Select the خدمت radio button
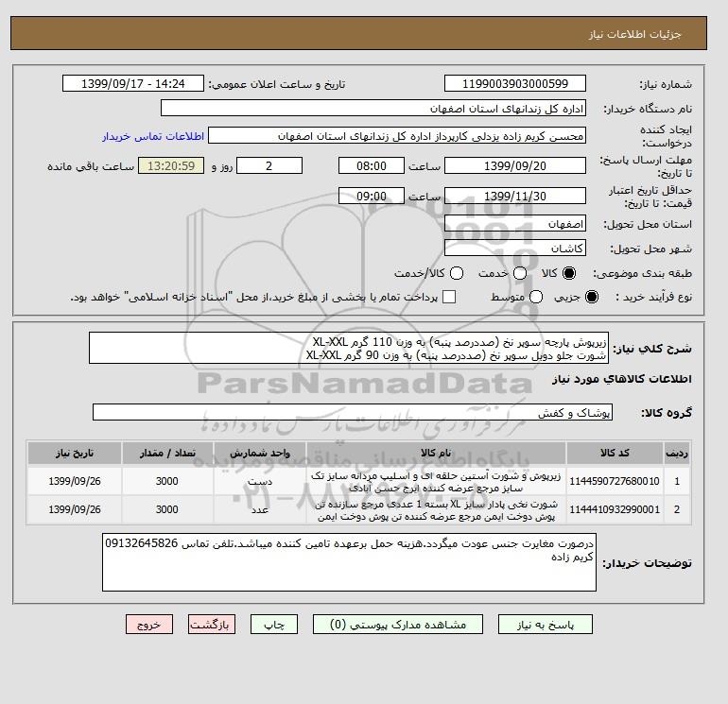Viewport: 728px width, 704px height. click(x=520, y=273)
